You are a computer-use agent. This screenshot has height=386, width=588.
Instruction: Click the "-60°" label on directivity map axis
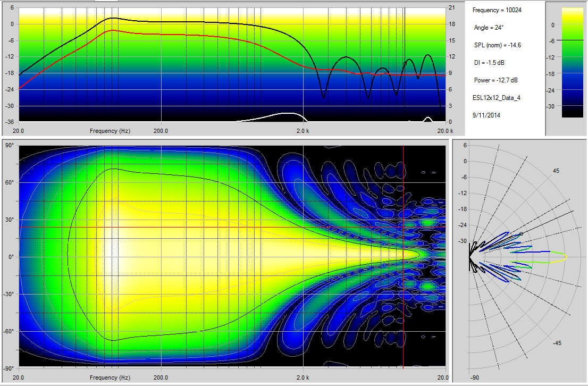[9, 331]
